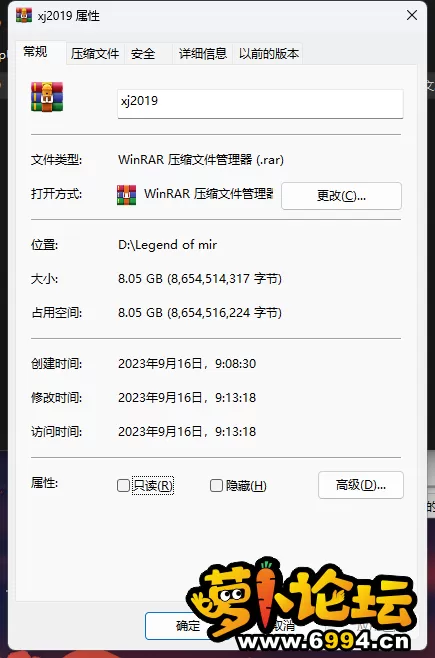Click the WinRAR icon in the title bar

pyautogui.click(x=24, y=16)
